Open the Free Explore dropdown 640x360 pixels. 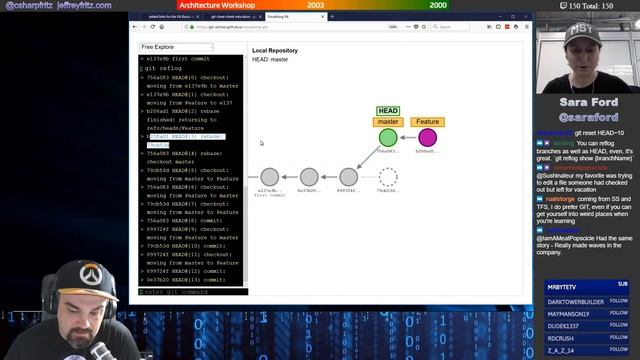(x=176, y=47)
